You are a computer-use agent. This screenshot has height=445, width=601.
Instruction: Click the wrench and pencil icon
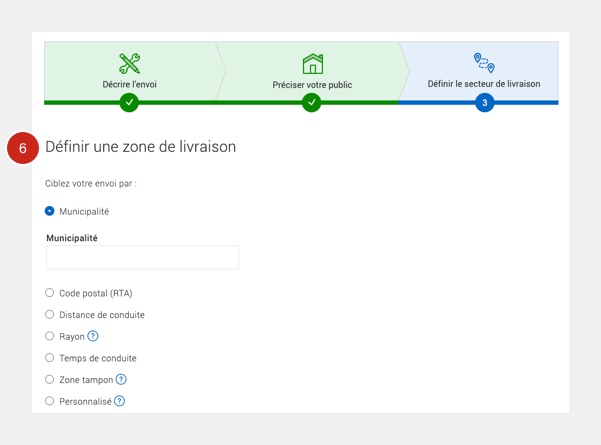[x=130, y=64]
